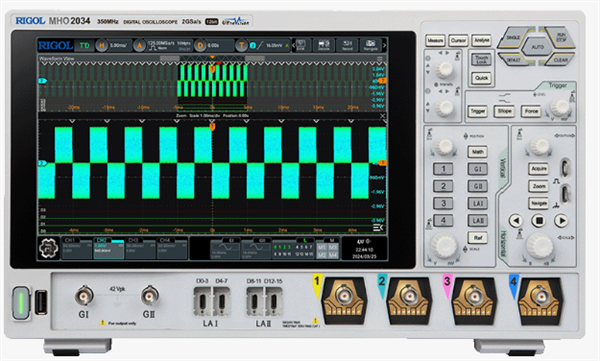Push the green power button
Image resolution: width=600 pixels, height=361 pixels.
click(x=21, y=303)
